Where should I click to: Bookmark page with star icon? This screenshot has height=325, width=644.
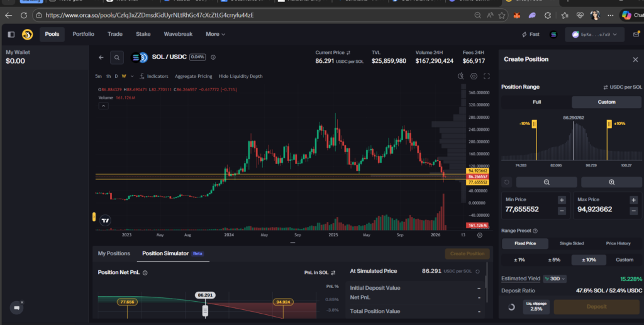(501, 15)
